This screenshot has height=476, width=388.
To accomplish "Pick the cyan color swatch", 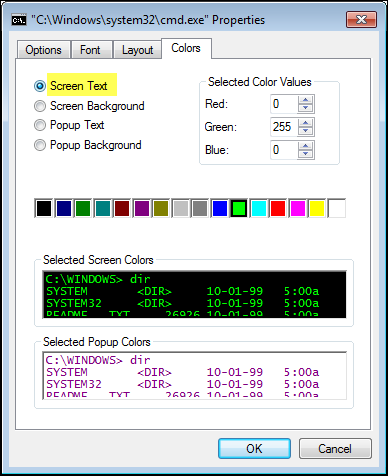I will (259, 208).
